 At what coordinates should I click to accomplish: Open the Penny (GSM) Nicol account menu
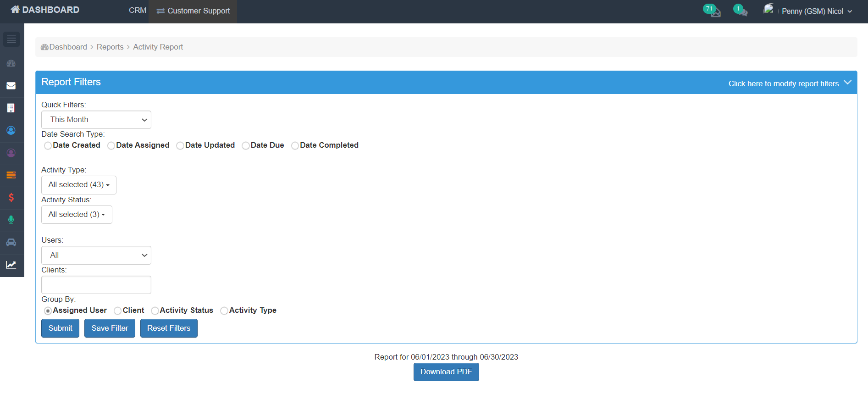coord(817,11)
